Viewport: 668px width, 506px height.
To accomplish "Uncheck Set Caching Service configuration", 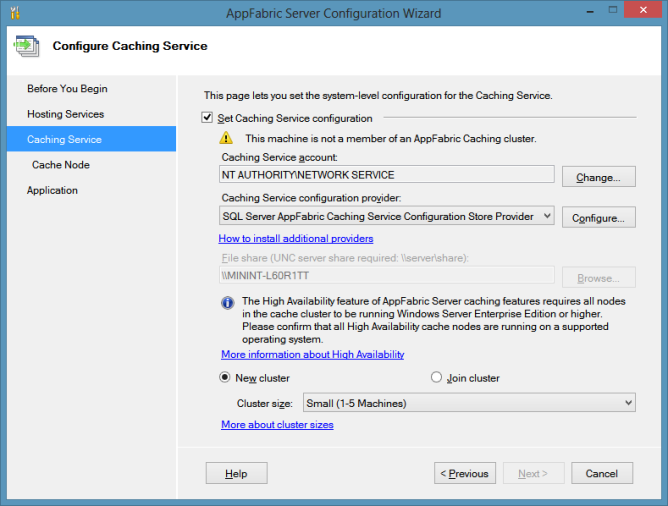I will (208, 118).
